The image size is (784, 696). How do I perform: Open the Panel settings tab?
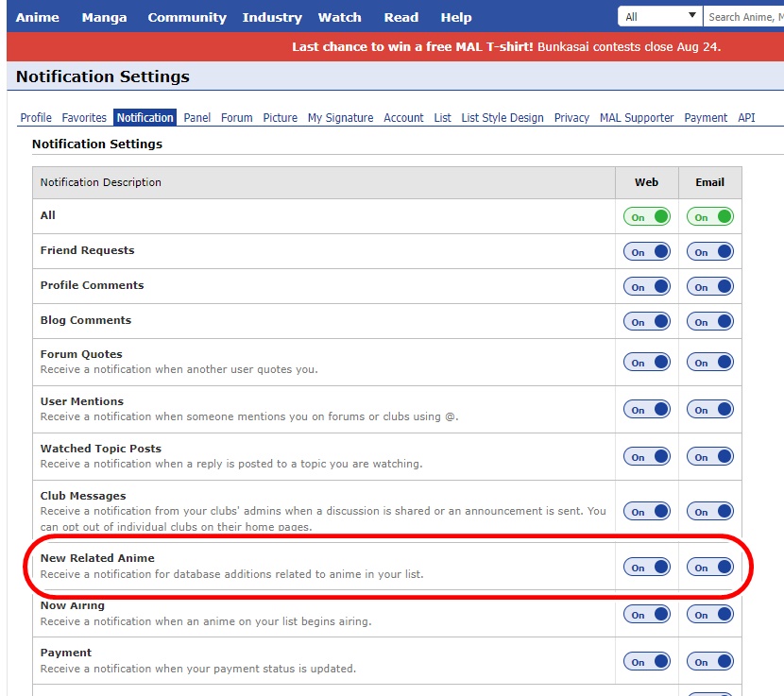click(x=197, y=117)
